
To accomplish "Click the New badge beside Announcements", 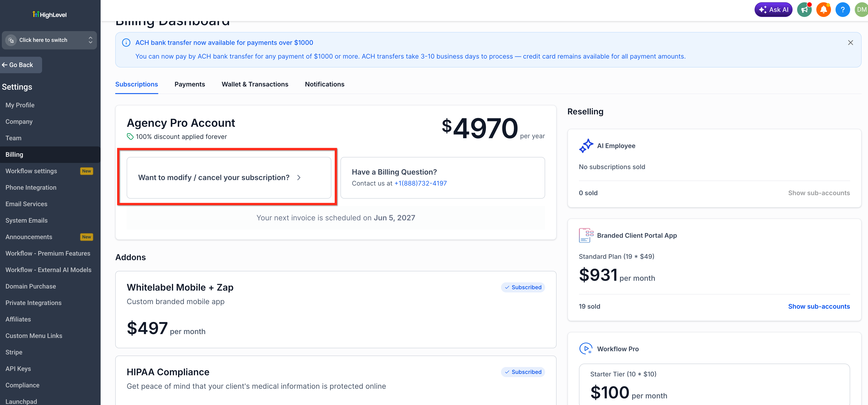I will [87, 237].
